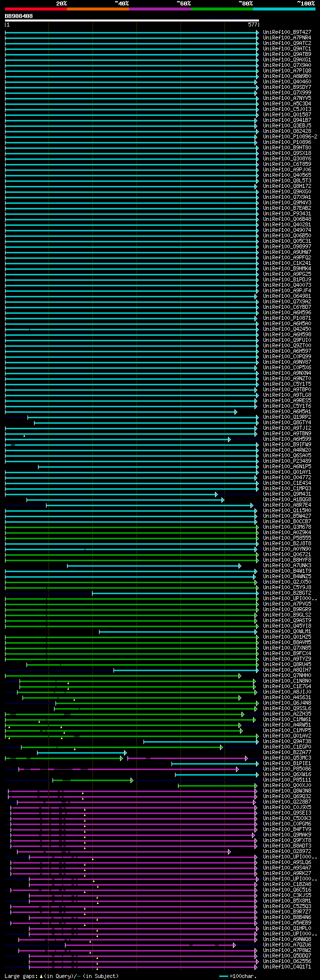Click hit name UniRef100_B2BGT2
320x980 pixels.
click(x=287, y=593)
